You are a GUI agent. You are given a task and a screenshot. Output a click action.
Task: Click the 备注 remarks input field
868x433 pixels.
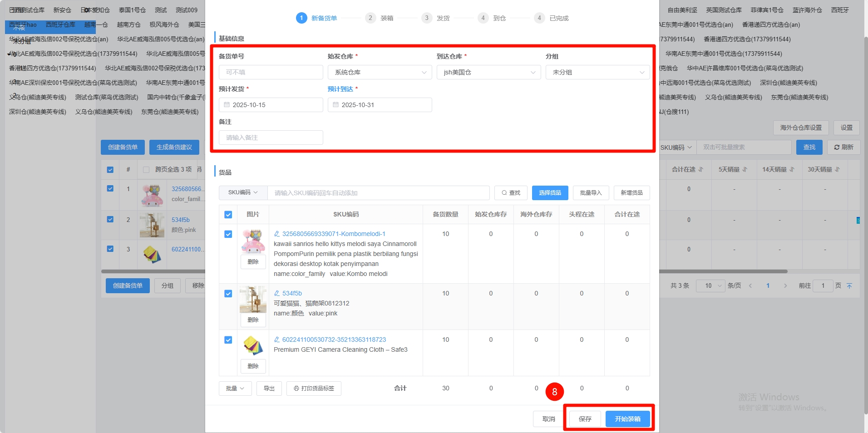[x=271, y=138]
